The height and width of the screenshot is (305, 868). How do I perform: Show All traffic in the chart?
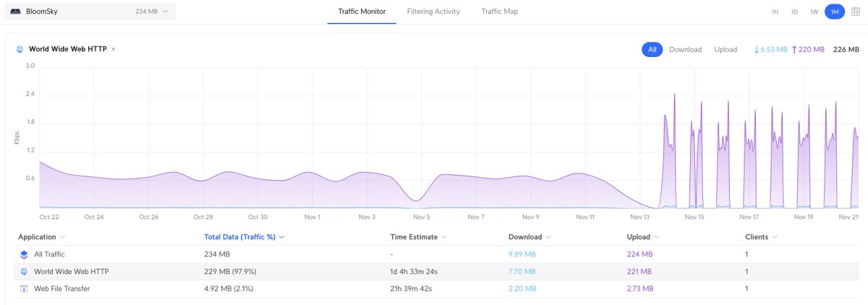(652, 49)
